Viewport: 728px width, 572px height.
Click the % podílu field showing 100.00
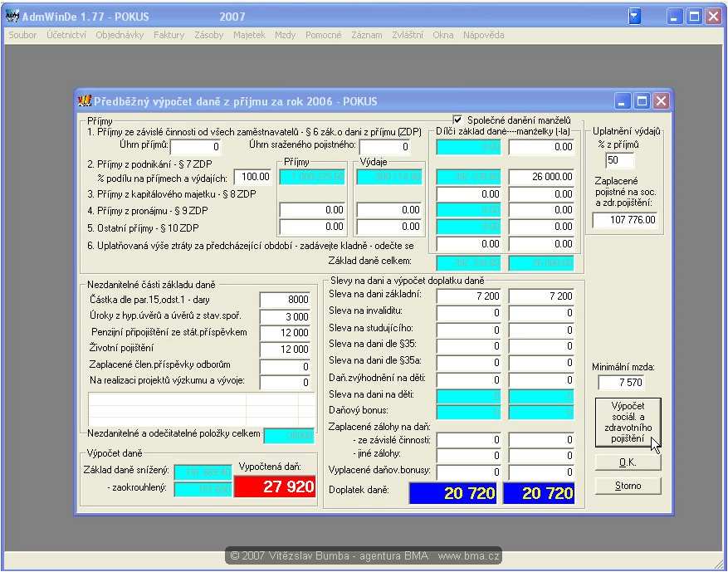253,177
